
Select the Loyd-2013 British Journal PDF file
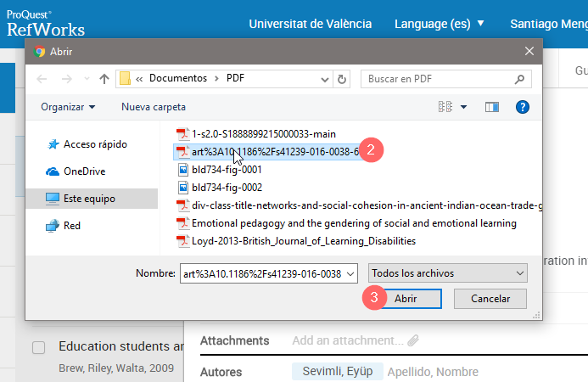304,241
